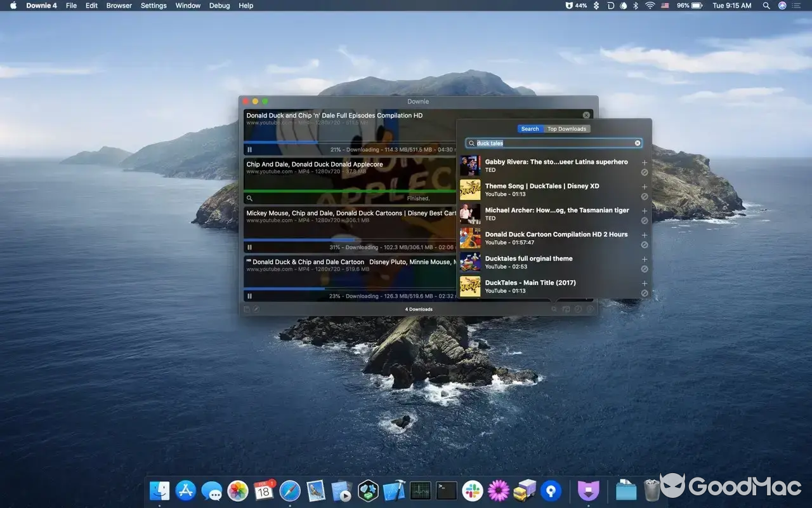The height and width of the screenshot is (508, 812).
Task: Remove the first download with its X icon
Action: [586, 115]
